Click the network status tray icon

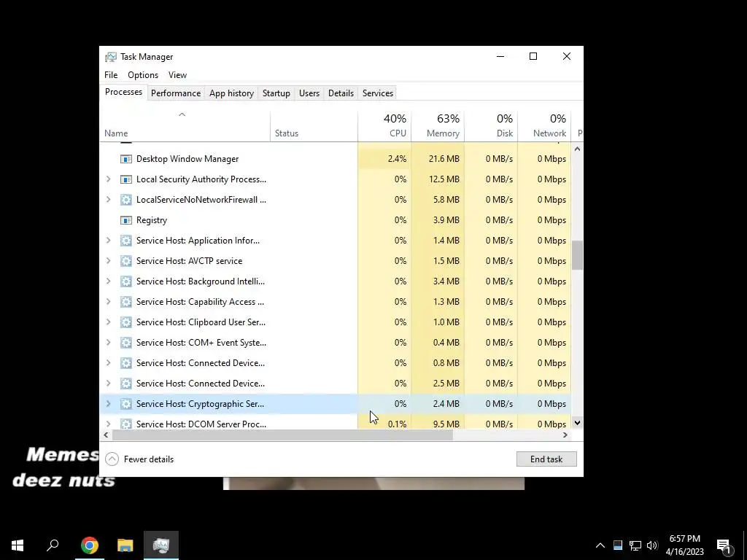[635, 545]
